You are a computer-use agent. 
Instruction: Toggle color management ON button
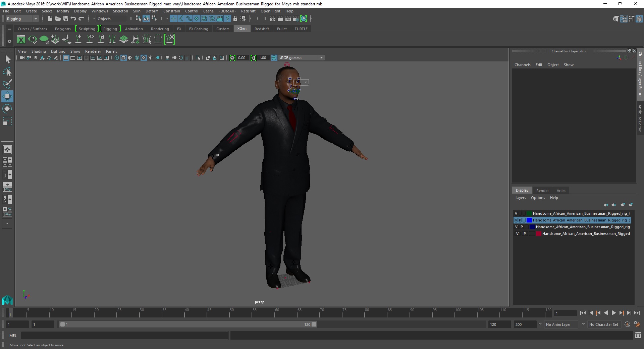(274, 58)
